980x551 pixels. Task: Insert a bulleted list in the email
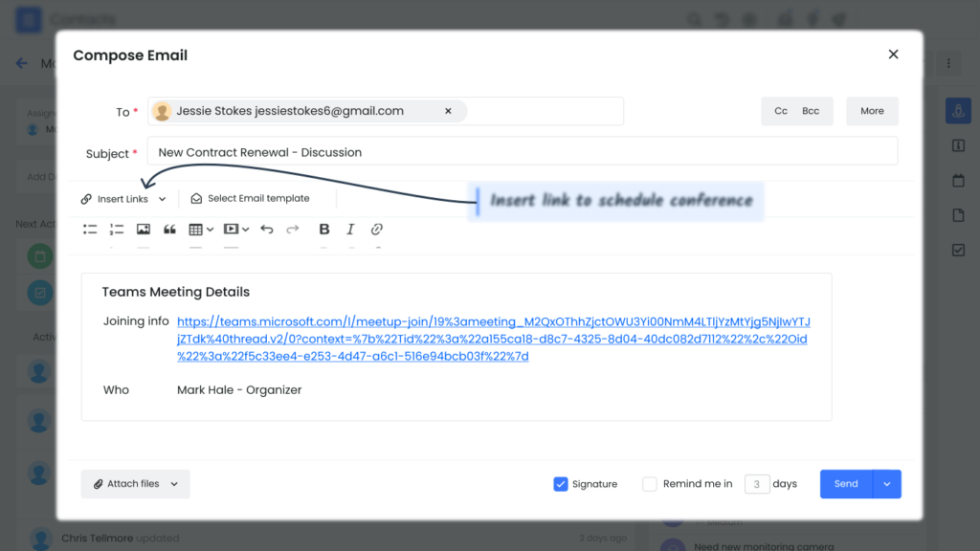[90, 230]
